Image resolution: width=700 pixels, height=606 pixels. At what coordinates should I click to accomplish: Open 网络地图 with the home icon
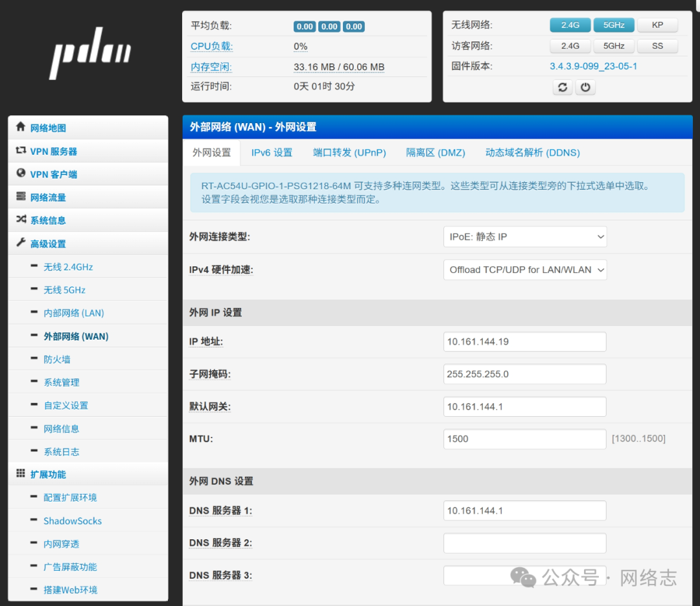point(48,128)
